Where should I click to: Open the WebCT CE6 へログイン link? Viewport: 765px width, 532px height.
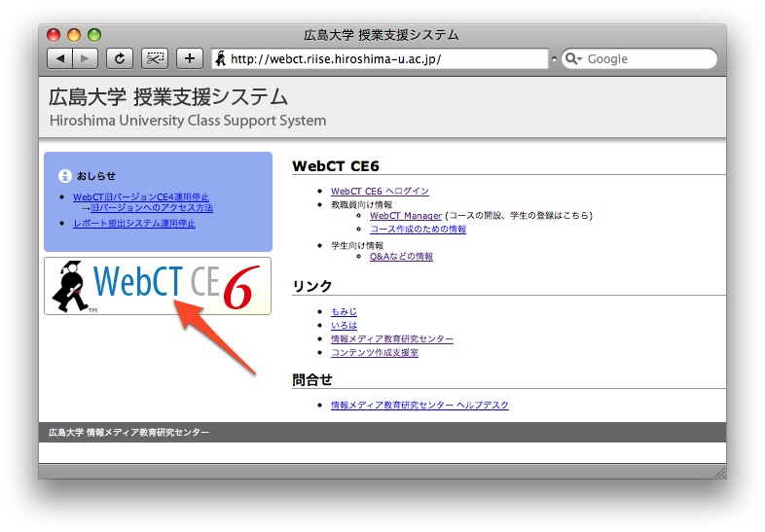click(x=380, y=192)
